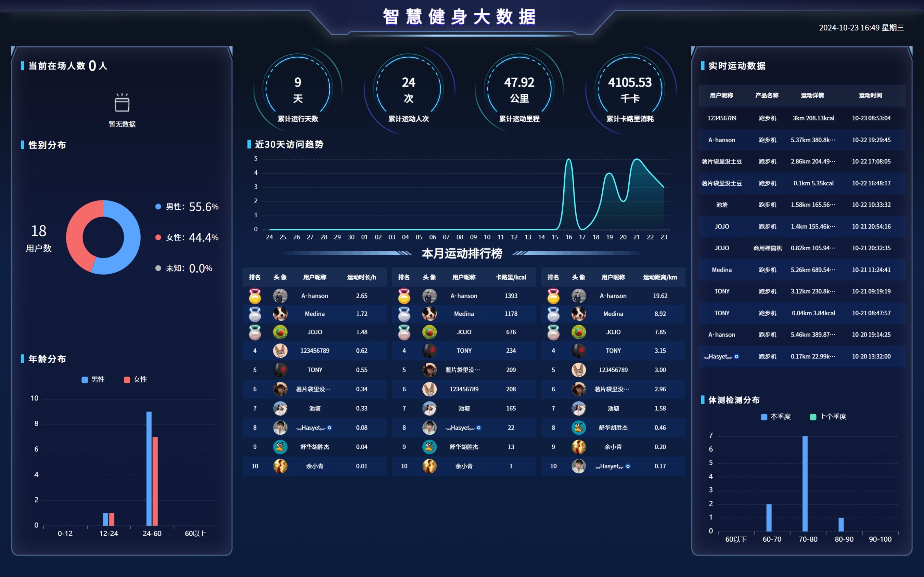Click blue badge icon beside Hasyet in realtime data
This screenshot has width=924, height=577.
click(736, 356)
